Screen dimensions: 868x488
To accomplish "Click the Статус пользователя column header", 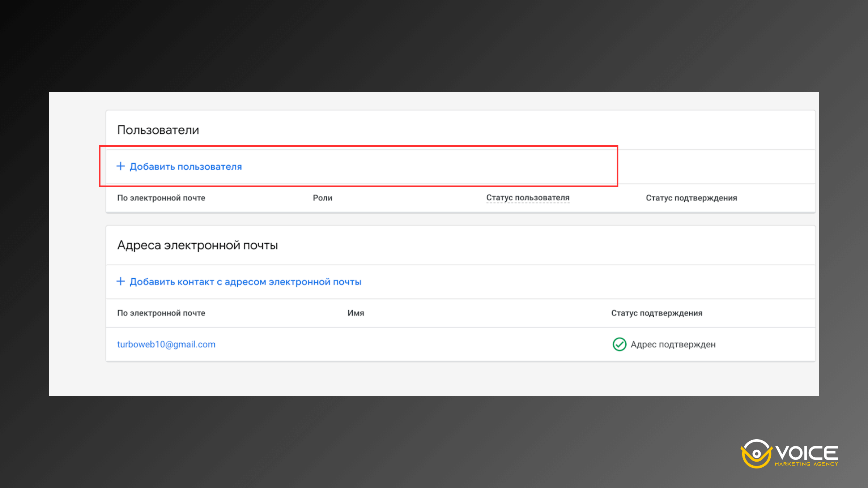I will [x=527, y=198].
